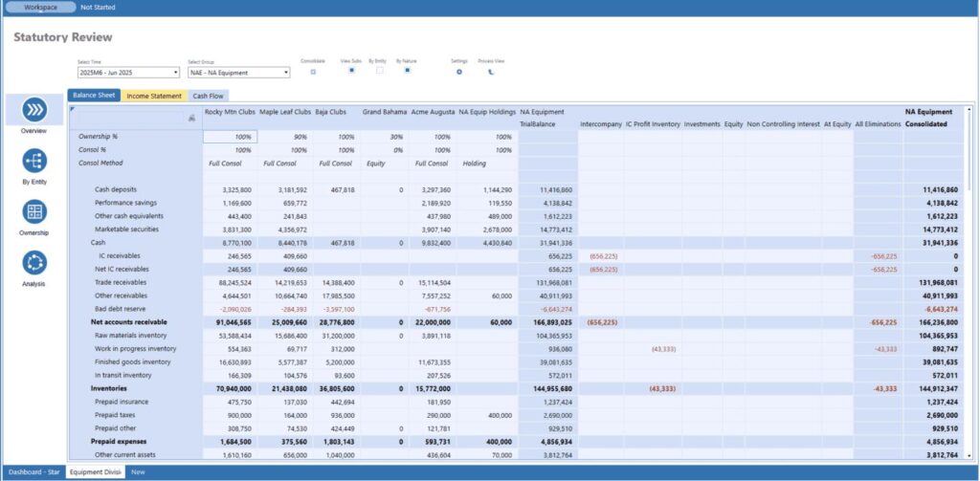This screenshot has height=481, width=980.
Task: Click the Maple Leaf Clubs 90% ownership cell
Action: (x=285, y=137)
